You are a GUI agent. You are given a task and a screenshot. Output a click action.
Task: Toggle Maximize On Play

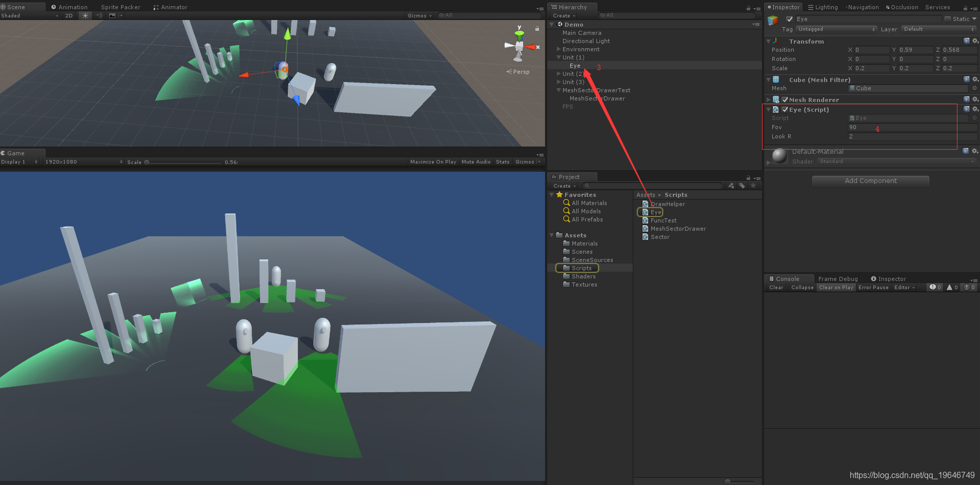[433, 161]
